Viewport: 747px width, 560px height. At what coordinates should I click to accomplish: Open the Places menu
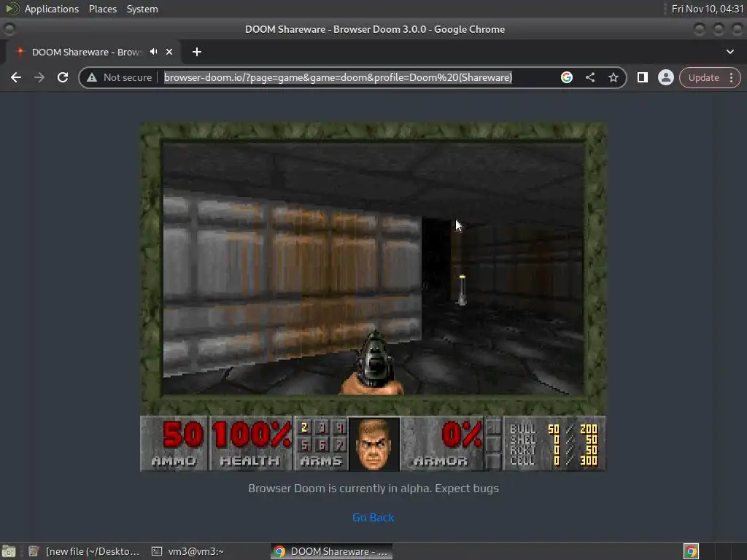point(102,9)
